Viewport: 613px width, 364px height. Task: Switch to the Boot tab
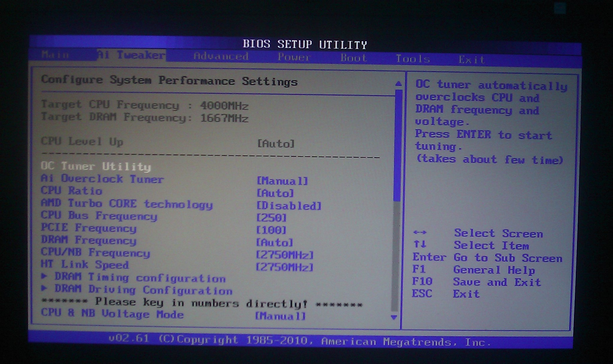tap(353, 58)
